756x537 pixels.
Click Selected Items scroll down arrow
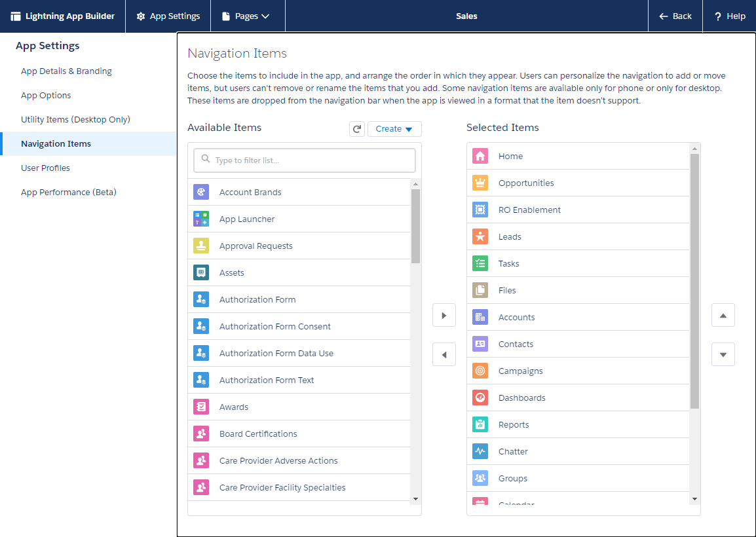[695, 499]
